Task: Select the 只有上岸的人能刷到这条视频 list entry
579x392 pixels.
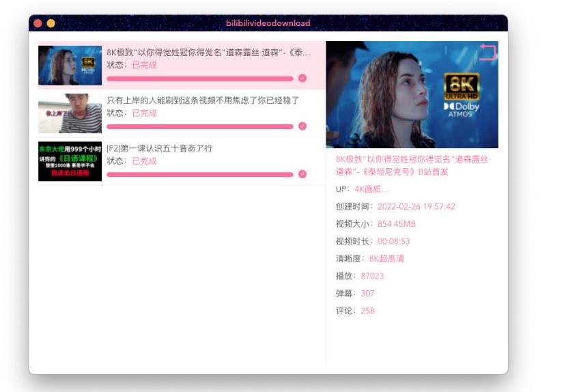Action: [x=203, y=100]
